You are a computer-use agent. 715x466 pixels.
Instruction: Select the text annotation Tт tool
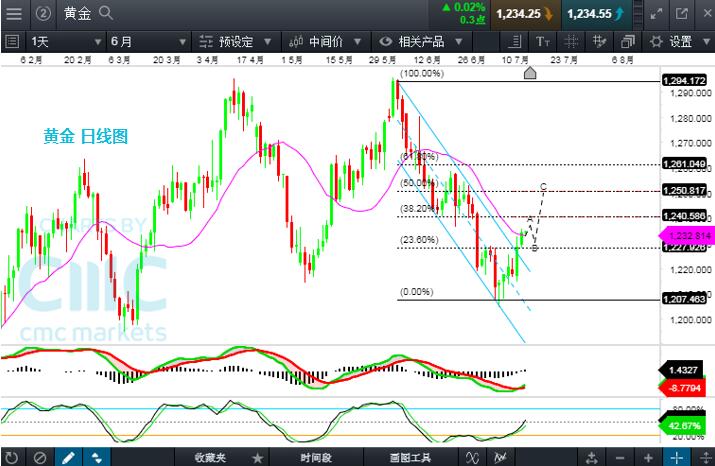coord(543,42)
